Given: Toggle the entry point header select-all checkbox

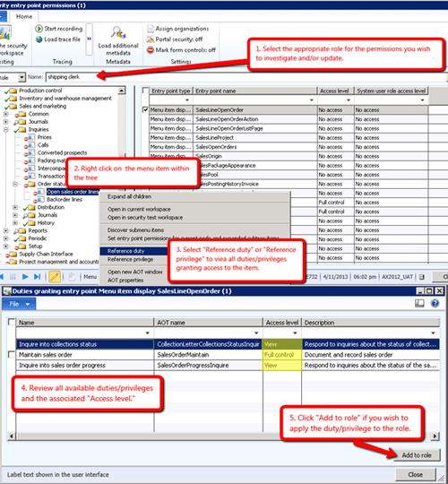Looking at the screenshot, I should pos(145,91).
